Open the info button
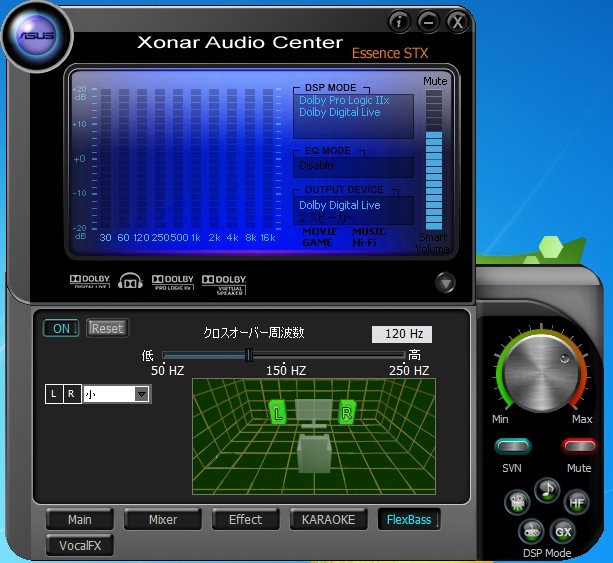The width and height of the screenshot is (613, 563). [399, 22]
